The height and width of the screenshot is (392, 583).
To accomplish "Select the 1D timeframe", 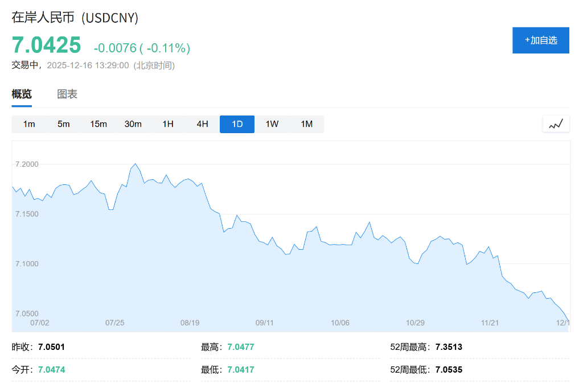I will point(237,123).
